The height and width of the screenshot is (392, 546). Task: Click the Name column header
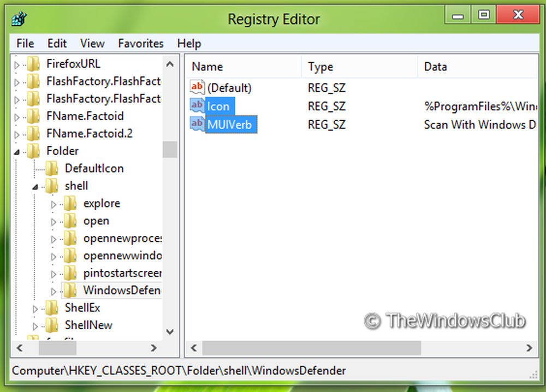pyautogui.click(x=207, y=66)
